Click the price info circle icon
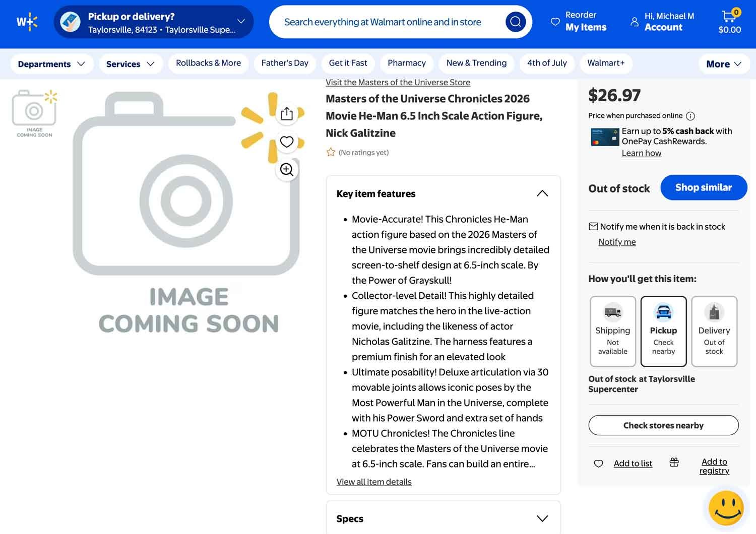Screen dimensions: 756x534 tap(690, 116)
